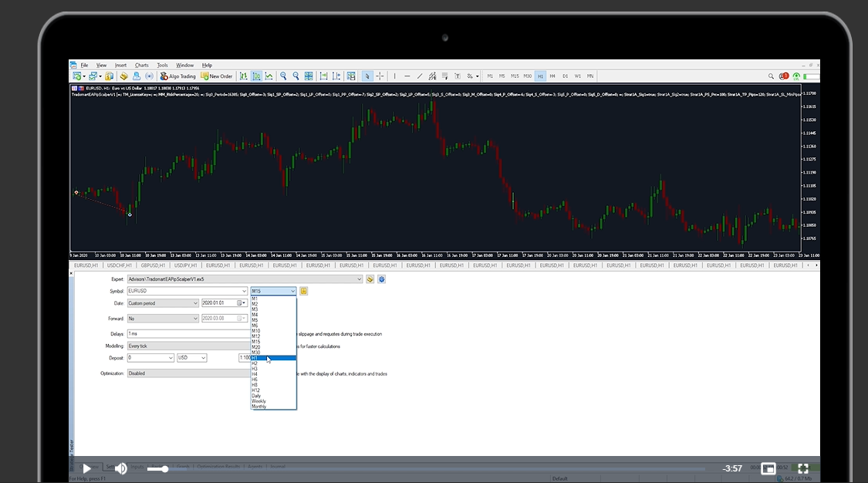Open the Custom period date dropdown

pyautogui.click(x=195, y=303)
